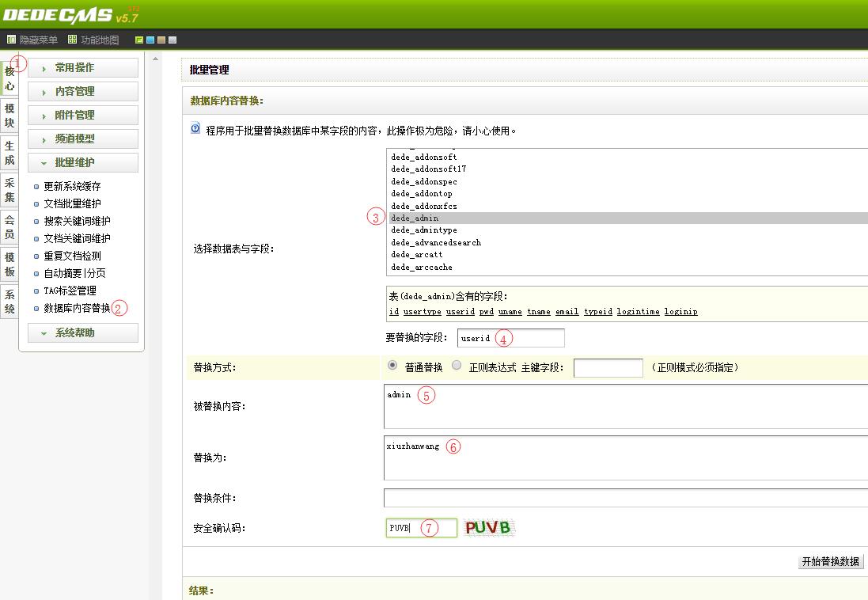Collapse the 批量维护 menu section
Viewport: 868px width, 600px height.
(x=83, y=162)
